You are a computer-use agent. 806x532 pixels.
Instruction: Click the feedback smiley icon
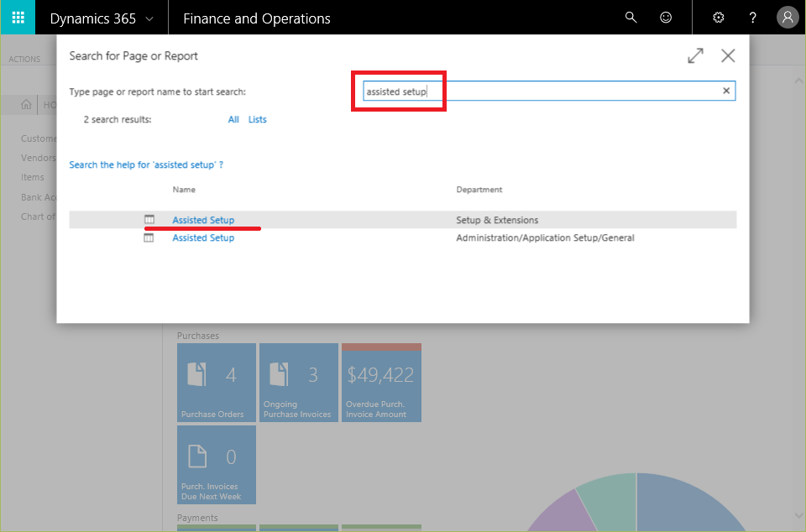666,18
